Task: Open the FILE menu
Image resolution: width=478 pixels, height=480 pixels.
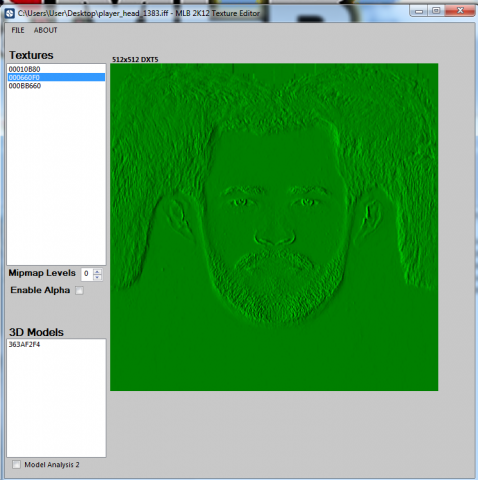Action: 18,30
